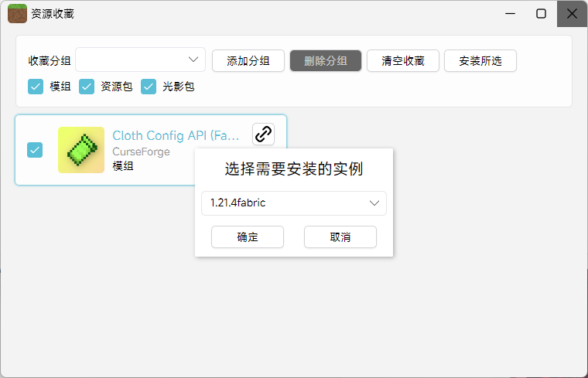588x378 pixels.
Task: Click the grass block app icon in title bar
Action: (17, 14)
